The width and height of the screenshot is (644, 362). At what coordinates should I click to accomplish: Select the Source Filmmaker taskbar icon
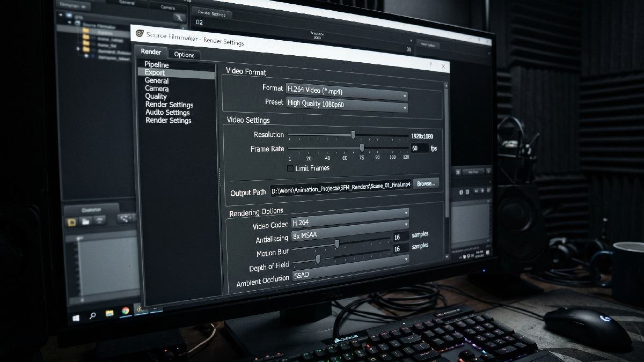(x=141, y=308)
